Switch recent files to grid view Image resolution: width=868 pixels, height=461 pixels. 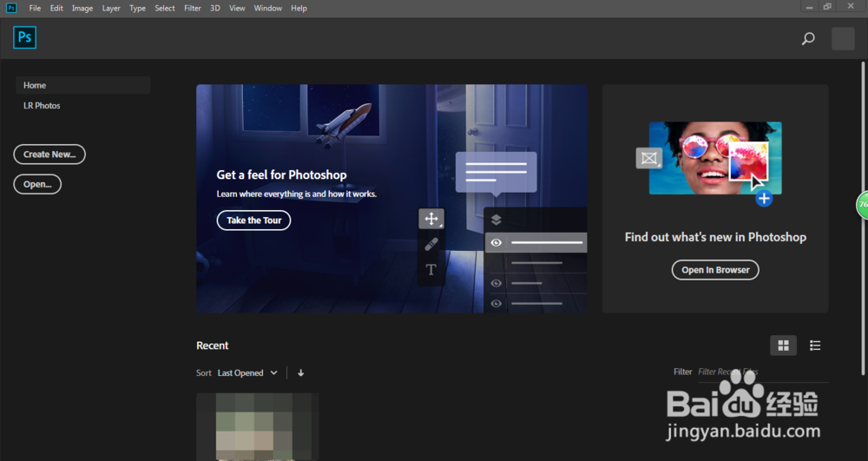(783, 346)
